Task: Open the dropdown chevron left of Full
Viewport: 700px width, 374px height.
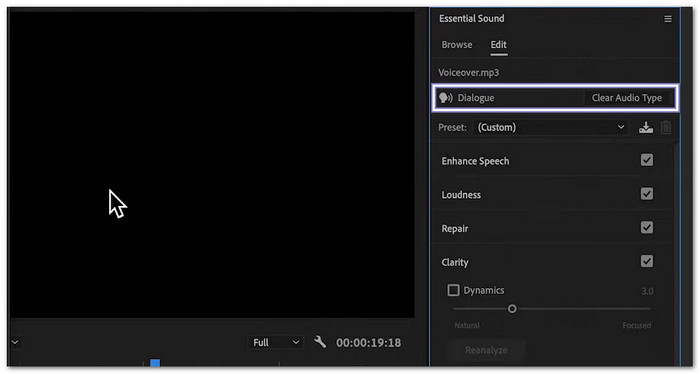Action: pos(15,342)
